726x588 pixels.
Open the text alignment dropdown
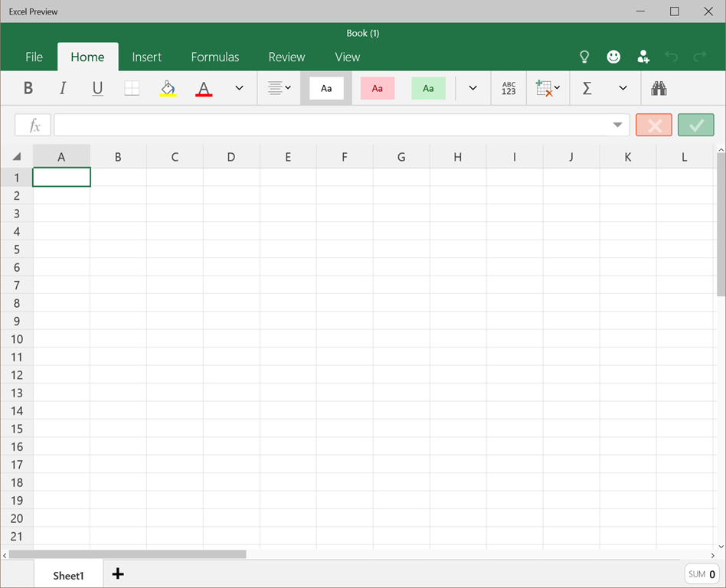280,88
